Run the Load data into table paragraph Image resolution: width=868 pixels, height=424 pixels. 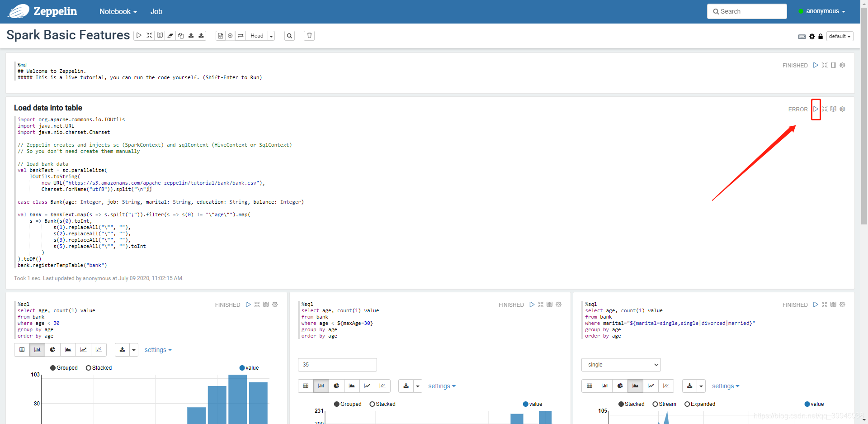point(816,109)
